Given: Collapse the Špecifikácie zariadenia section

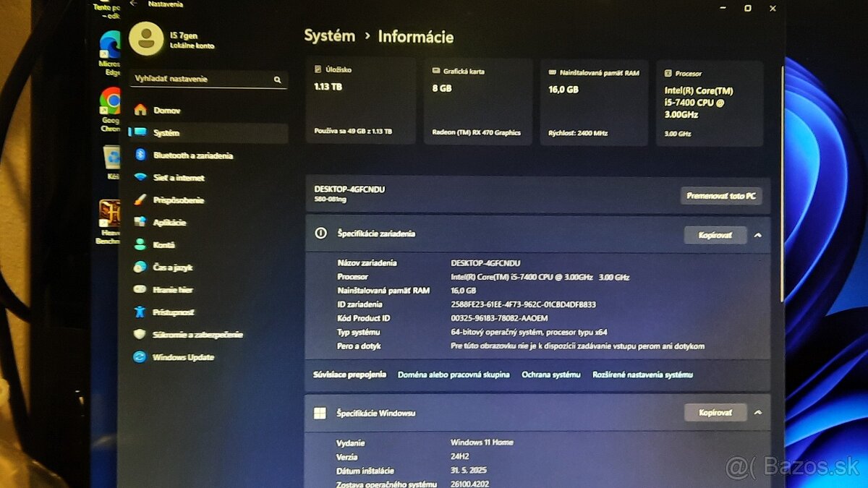Looking at the screenshot, I should pyautogui.click(x=757, y=235).
